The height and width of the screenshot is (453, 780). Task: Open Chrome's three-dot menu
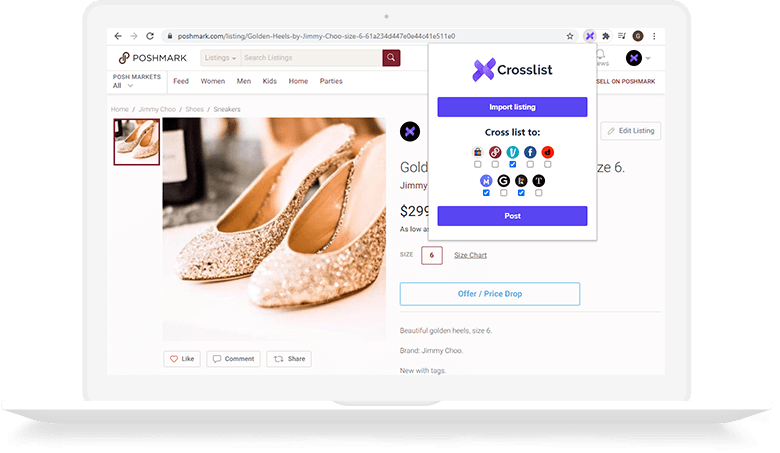654,36
